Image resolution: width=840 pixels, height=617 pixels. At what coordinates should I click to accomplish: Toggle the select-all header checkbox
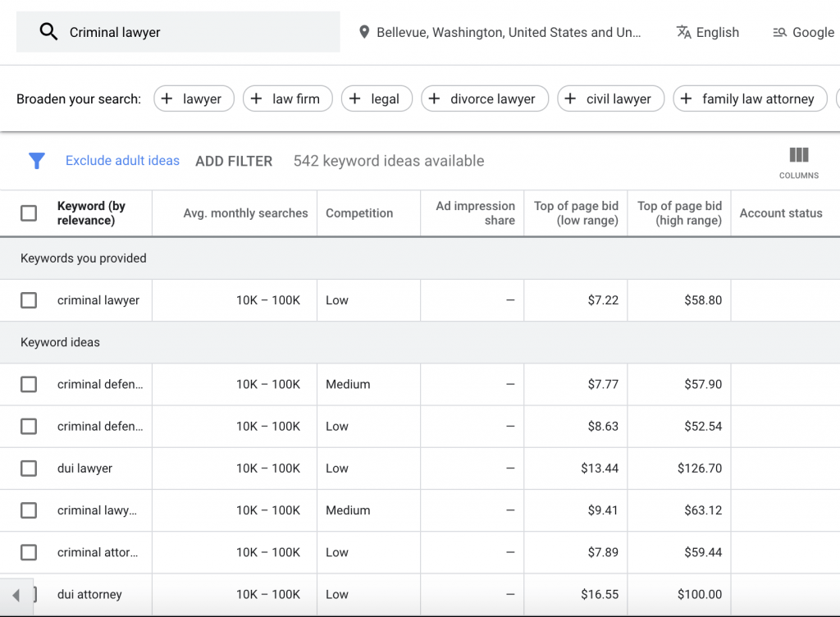point(29,213)
